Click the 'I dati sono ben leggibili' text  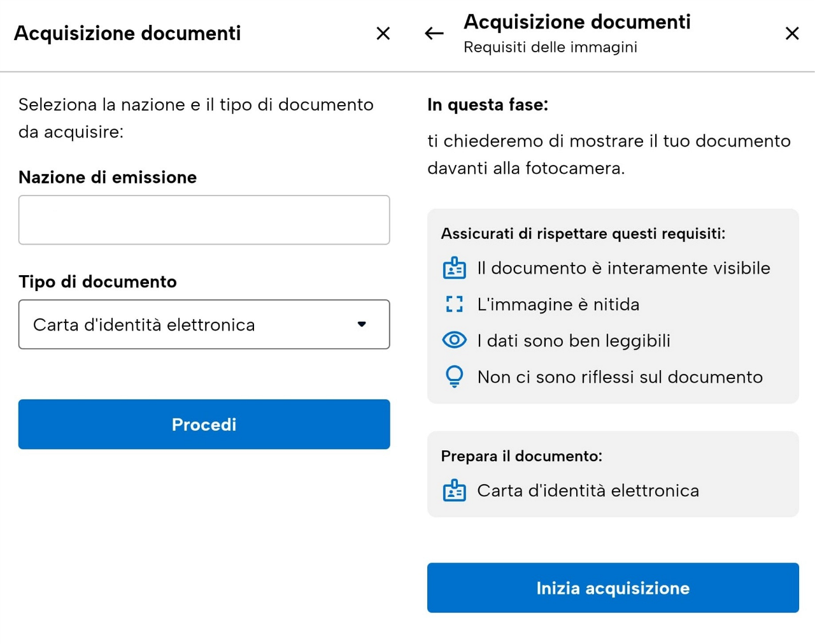tap(574, 341)
